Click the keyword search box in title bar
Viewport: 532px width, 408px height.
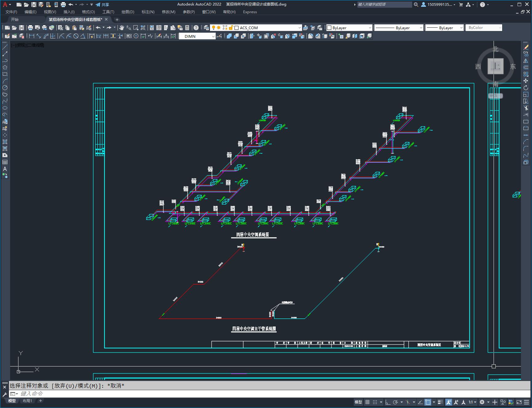click(x=384, y=5)
